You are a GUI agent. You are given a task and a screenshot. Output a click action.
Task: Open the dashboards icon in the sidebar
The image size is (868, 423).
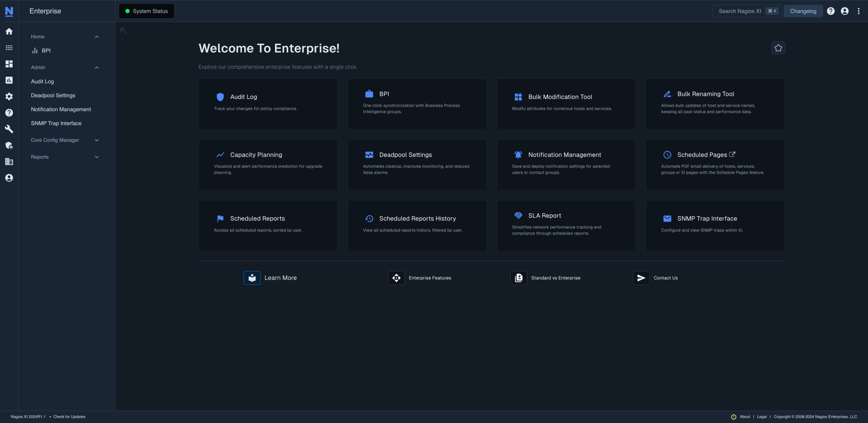(9, 64)
